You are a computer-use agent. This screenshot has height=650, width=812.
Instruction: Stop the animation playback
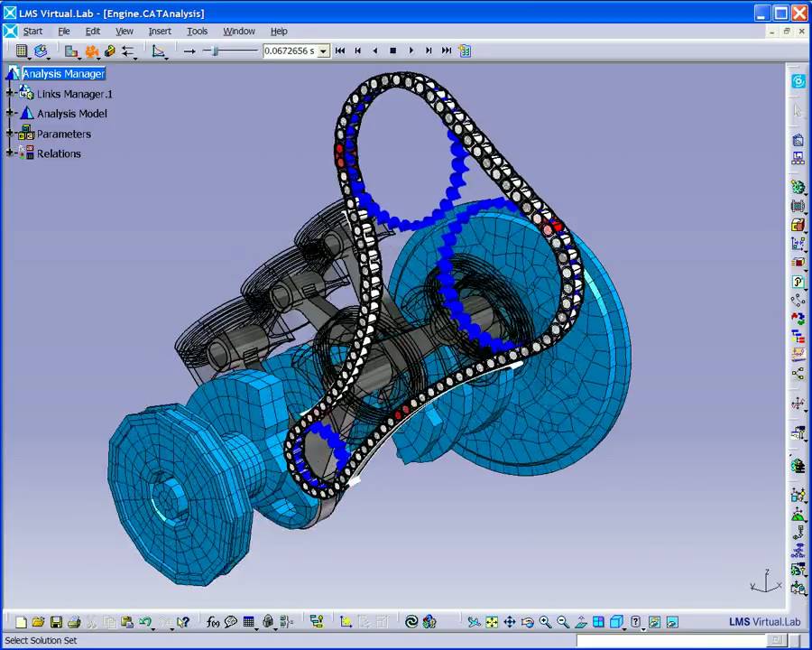pyautogui.click(x=393, y=51)
